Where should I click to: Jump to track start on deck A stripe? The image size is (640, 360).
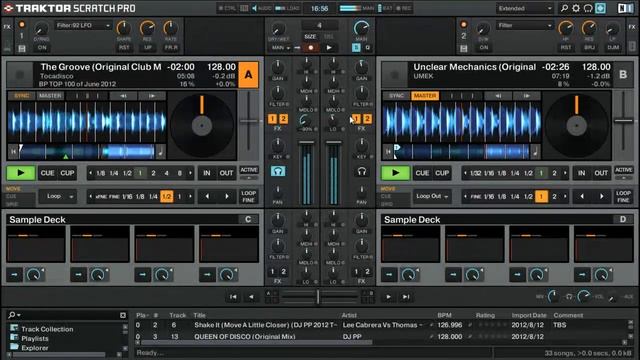(13, 152)
